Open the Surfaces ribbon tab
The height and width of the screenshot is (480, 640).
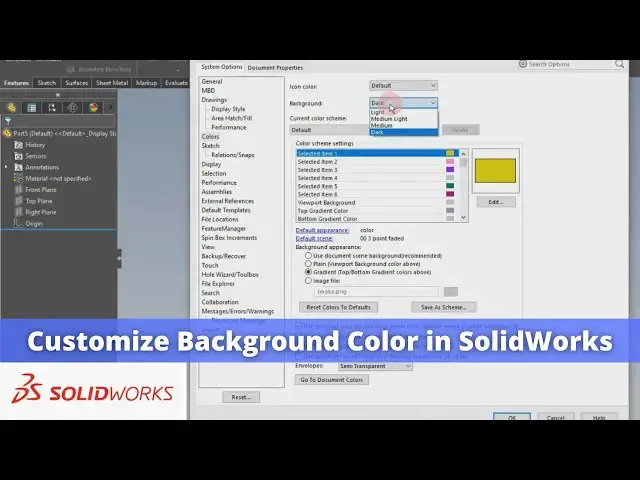pyautogui.click(x=76, y=83)
